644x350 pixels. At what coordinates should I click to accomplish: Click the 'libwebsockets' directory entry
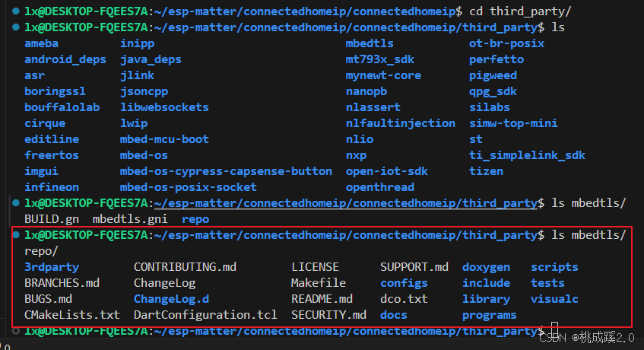[x=164, y=107]
